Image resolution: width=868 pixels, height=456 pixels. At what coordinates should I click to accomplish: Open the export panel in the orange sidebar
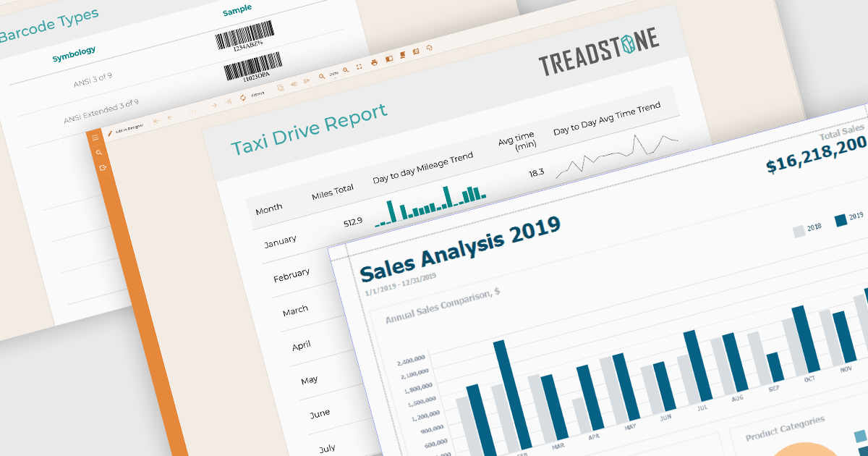point(103,168)
